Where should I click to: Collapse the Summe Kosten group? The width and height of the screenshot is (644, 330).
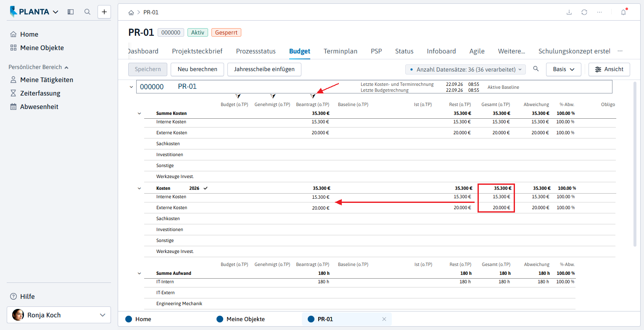click(139, 114)
